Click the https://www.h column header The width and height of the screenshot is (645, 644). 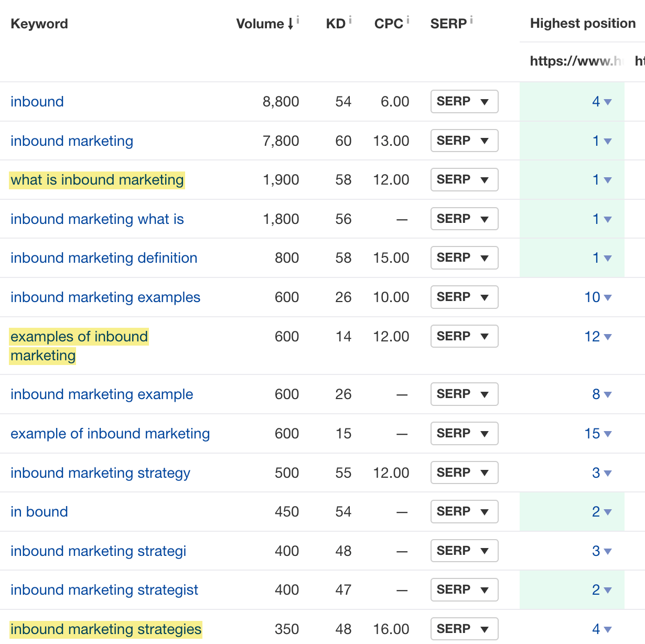click(575, 61)
